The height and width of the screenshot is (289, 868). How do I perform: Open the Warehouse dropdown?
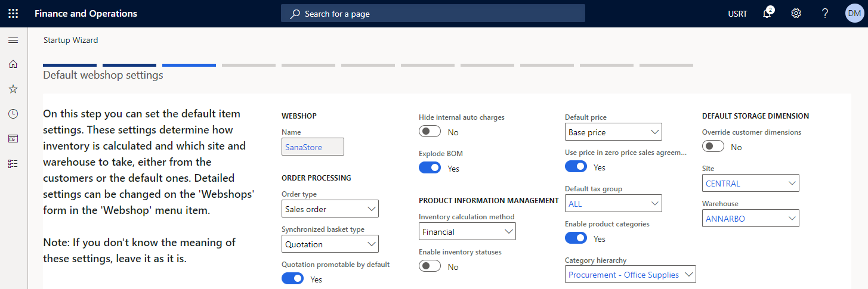(x=750, y=218)
